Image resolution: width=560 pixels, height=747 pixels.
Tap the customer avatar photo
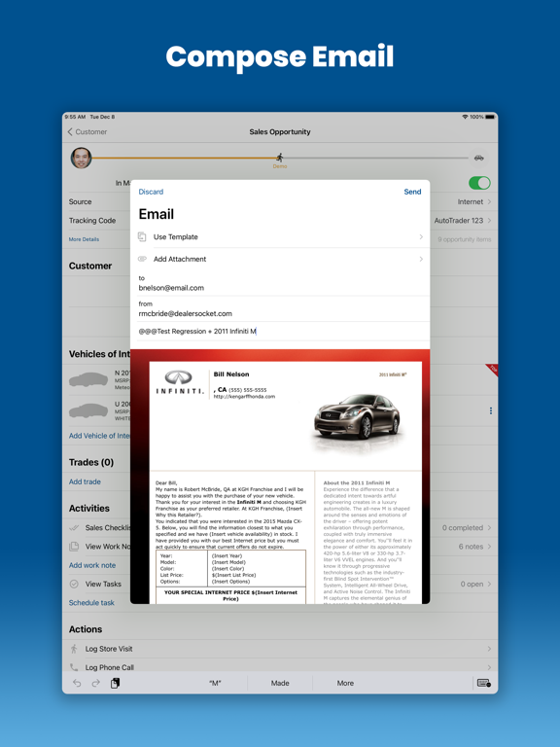pos(81,158)
